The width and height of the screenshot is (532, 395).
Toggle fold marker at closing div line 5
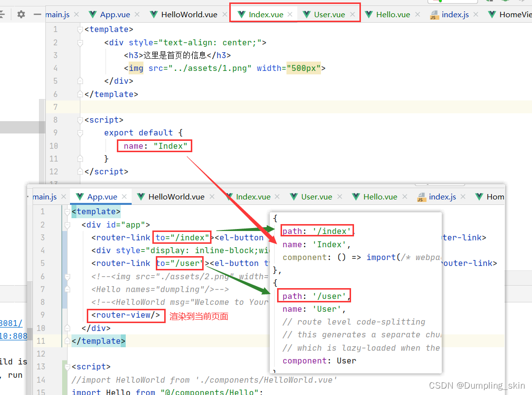point(80,81)
